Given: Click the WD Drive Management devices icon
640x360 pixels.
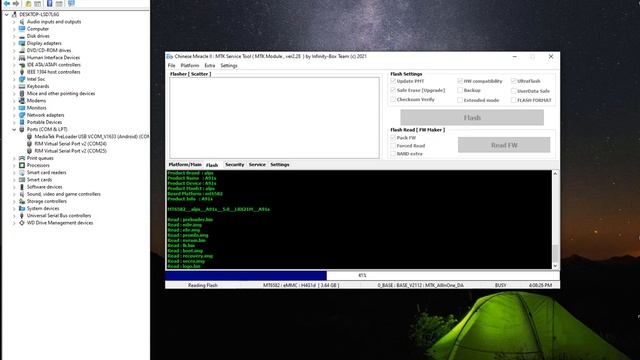Looking at the screenshot, I should click(22, 223).
